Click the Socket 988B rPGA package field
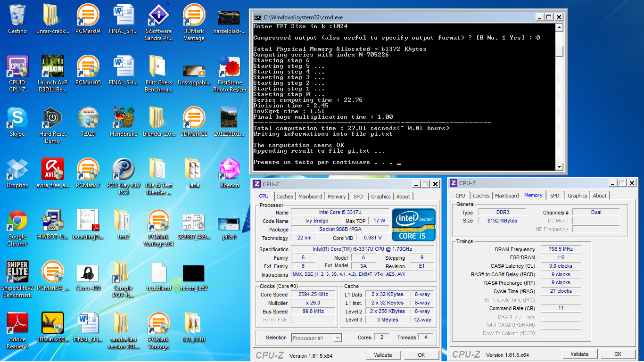 340,229
